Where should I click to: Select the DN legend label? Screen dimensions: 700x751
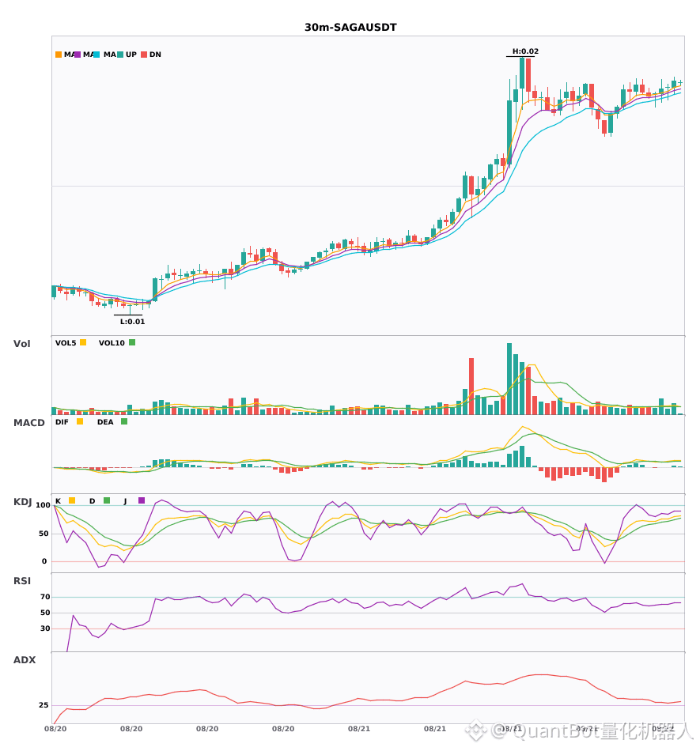155,55
